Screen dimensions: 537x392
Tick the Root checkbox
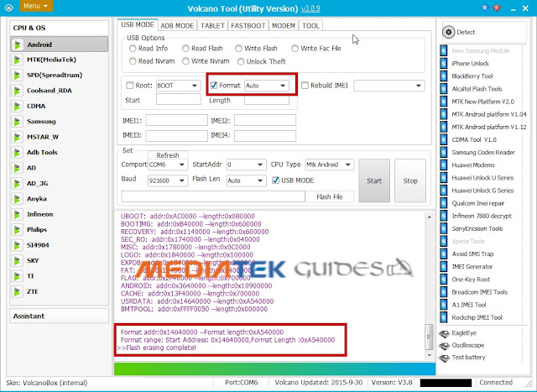pyautogui.click(x=130, y=85)
